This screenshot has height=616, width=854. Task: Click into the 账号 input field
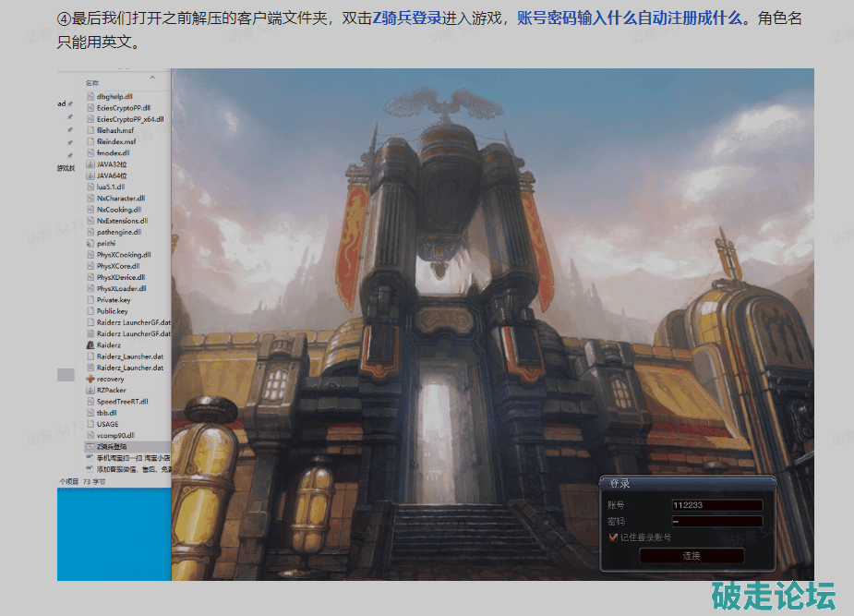(x=716, y=505)
